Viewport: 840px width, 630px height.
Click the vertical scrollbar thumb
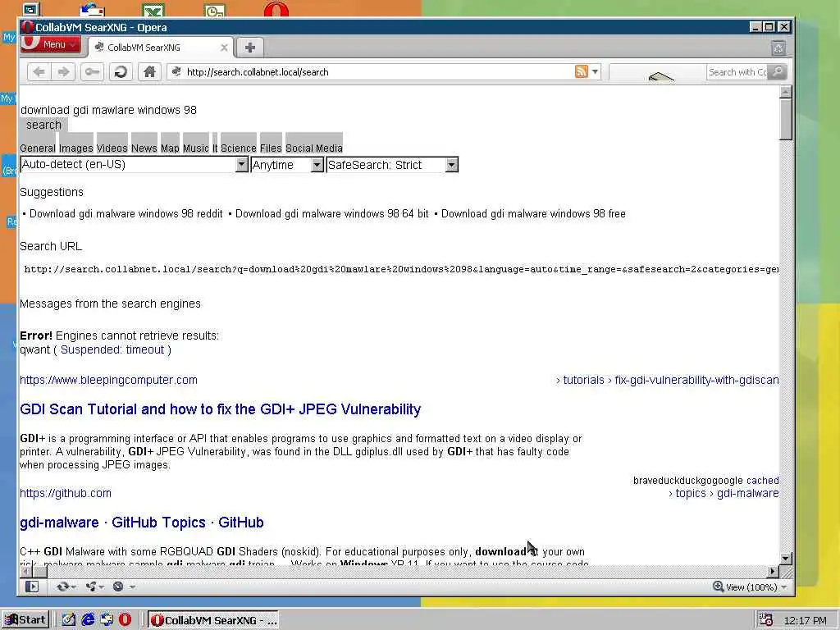tap(786, 119)
